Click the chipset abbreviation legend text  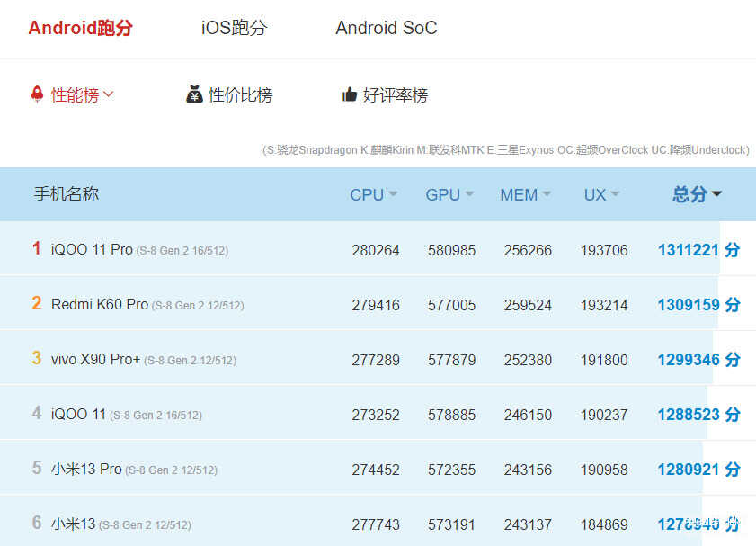[x=506, y=150]
